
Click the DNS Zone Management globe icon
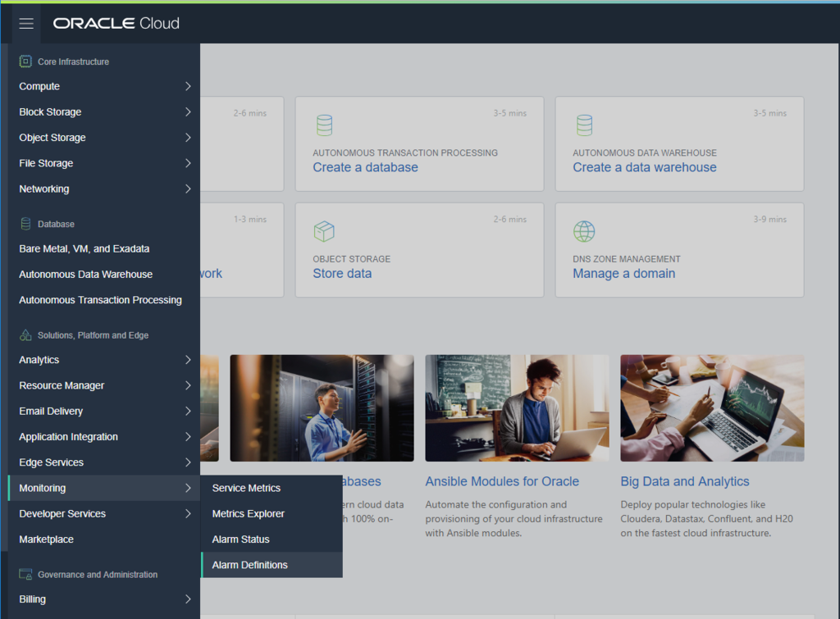click(584, 231)
